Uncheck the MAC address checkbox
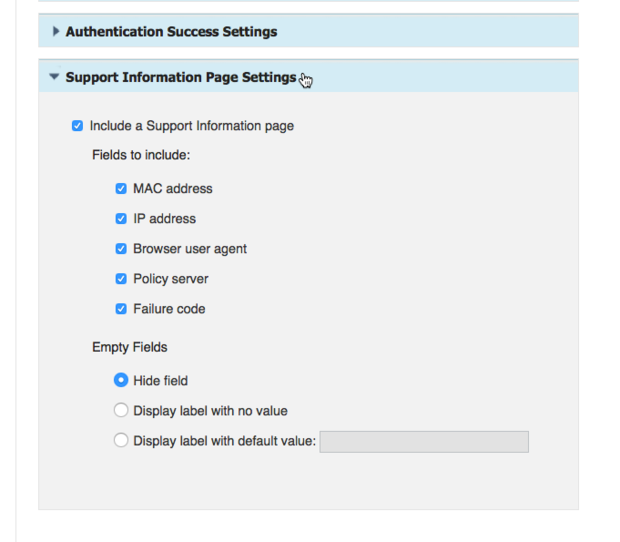 click(121, 189)
